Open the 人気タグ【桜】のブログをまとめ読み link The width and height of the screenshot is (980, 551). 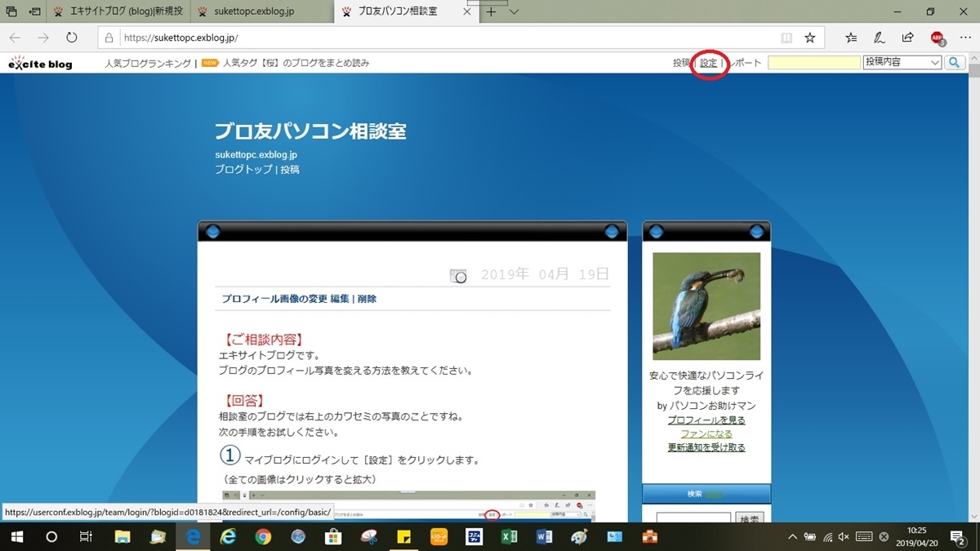click(296, 63)
